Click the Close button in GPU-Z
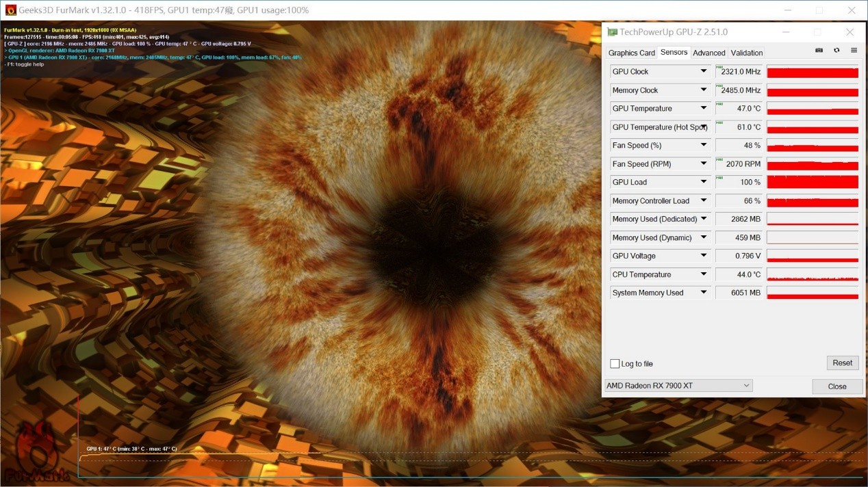Viewport: 868px width, 487px height. [x=837, y=386]
